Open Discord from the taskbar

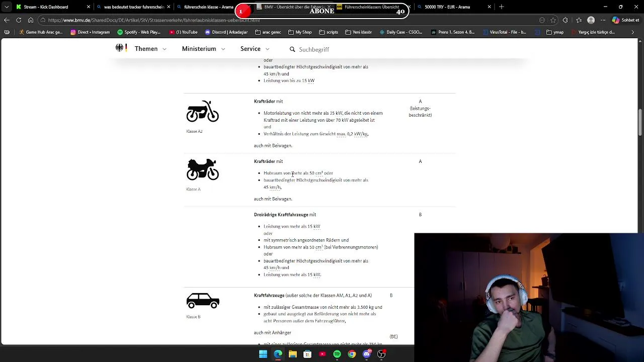pos(367,354)
